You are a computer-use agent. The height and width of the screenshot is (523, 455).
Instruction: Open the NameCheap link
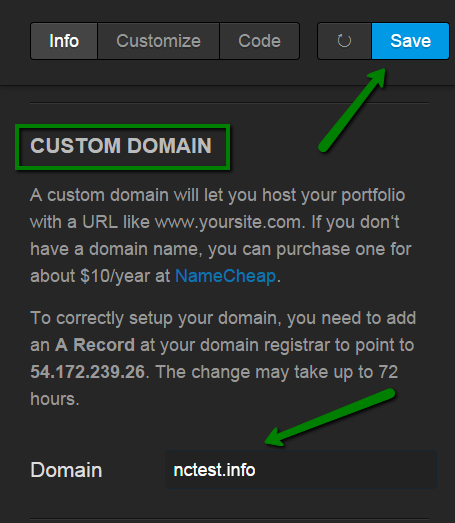225,276
